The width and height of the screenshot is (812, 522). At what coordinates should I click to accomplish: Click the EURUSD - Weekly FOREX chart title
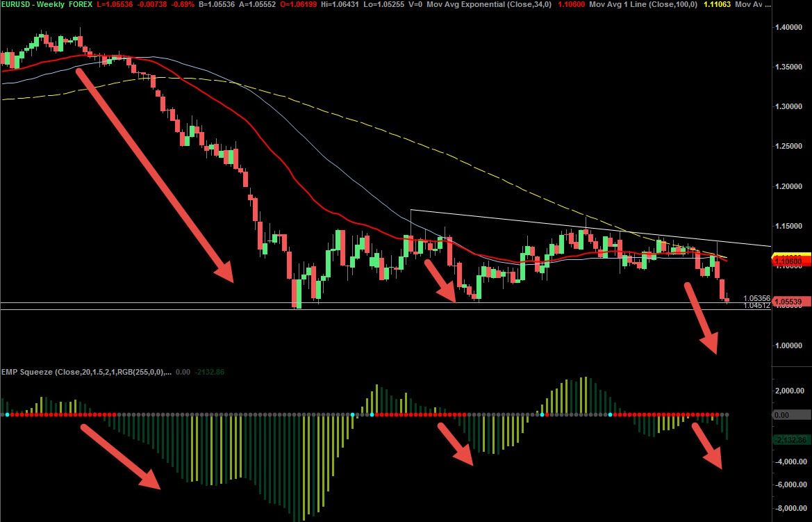tap(47, 4)
